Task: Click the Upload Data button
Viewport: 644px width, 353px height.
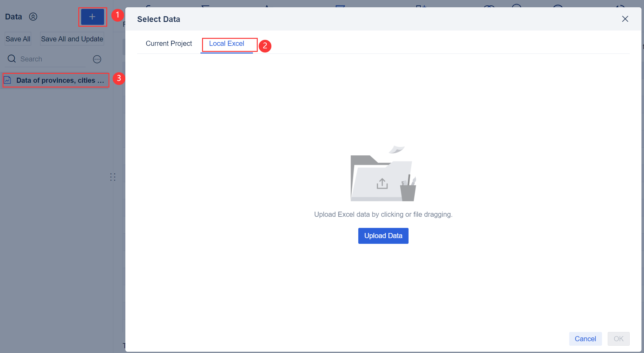Action: click(383, 236)
